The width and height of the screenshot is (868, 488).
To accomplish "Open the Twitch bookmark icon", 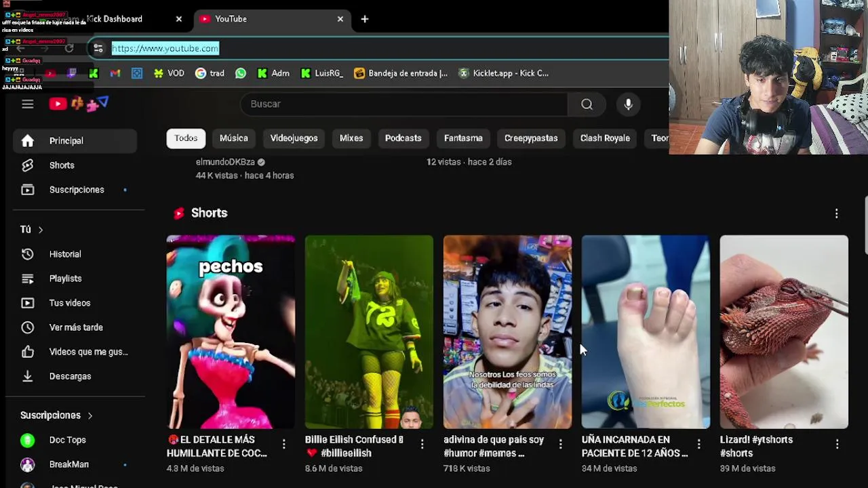I will tap(72, 73).
